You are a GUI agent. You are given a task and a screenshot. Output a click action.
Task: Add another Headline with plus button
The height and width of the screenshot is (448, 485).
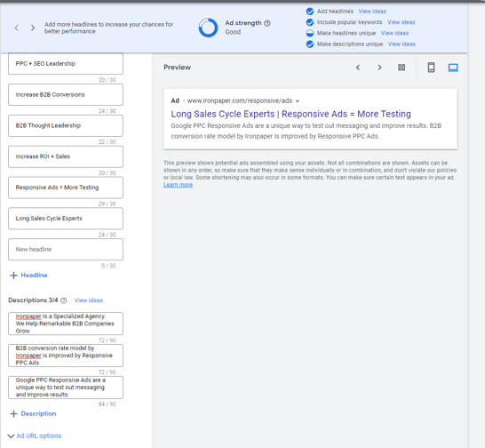[28, 276]
